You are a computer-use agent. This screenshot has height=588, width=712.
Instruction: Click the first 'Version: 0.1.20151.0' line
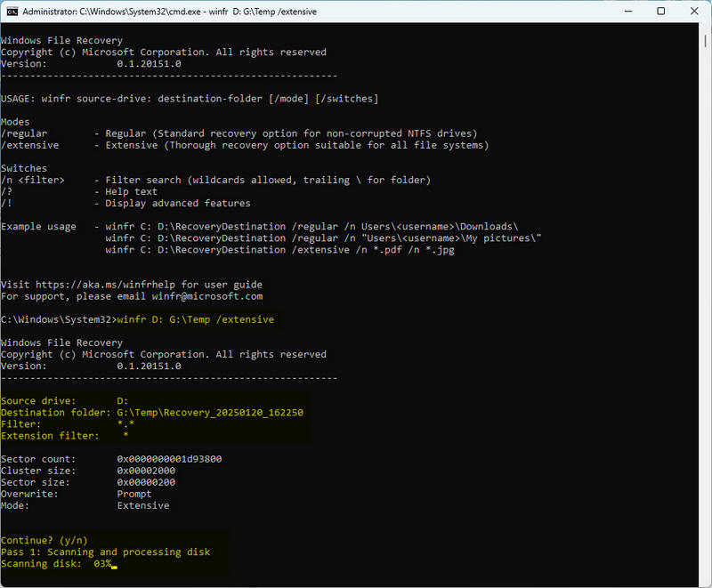click(x=91, y=63)
